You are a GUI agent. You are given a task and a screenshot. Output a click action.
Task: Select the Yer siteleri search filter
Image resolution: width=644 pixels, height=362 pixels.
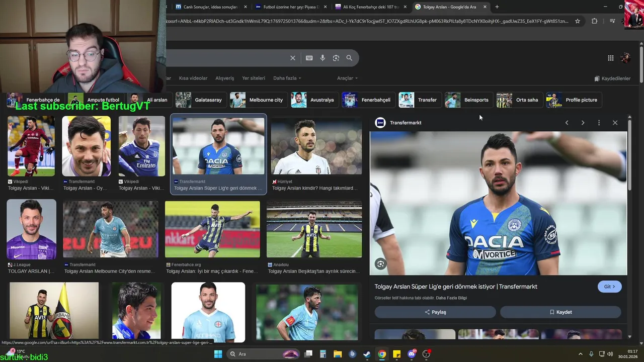[x=254, y=78]
